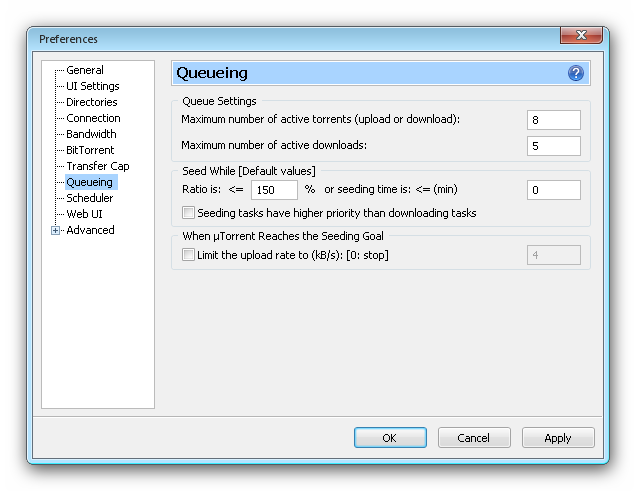Select Scheduler in the sidebar
636x491 pixels.
point(90,198)
